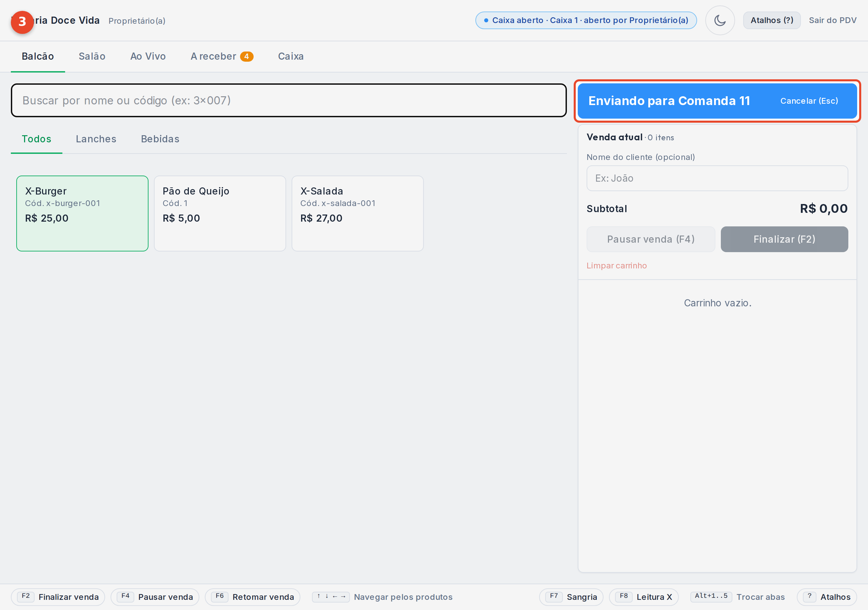
Task: Focus the product search field
Action: click(289, 101)
